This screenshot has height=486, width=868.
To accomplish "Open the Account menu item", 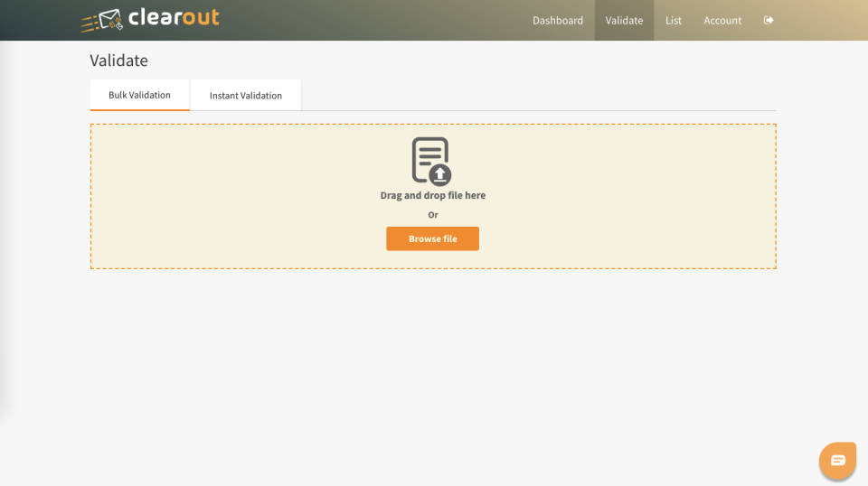I will (x=722, y=20).
